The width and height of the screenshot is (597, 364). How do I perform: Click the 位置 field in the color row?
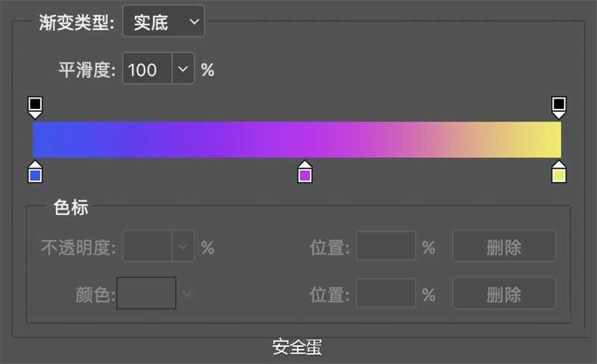(x=385, y=293)
